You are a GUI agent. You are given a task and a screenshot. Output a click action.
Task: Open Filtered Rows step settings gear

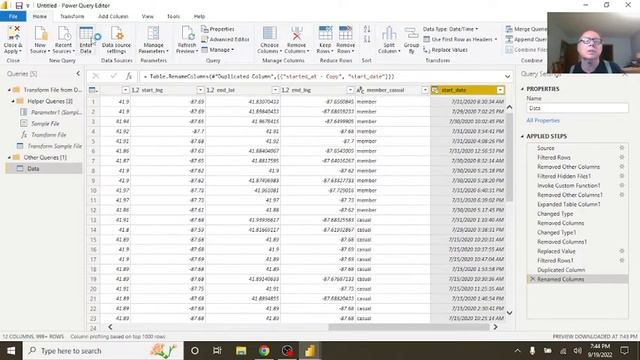coord(622,157)
